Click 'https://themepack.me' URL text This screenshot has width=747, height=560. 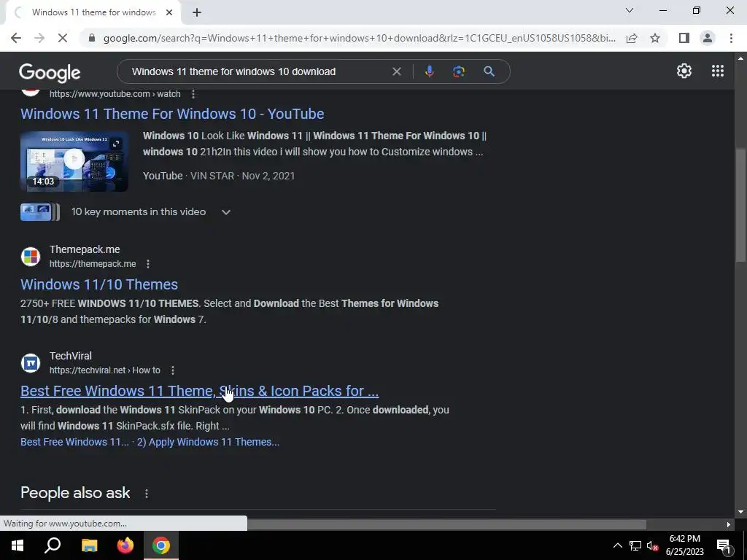(x=93, y=264)
